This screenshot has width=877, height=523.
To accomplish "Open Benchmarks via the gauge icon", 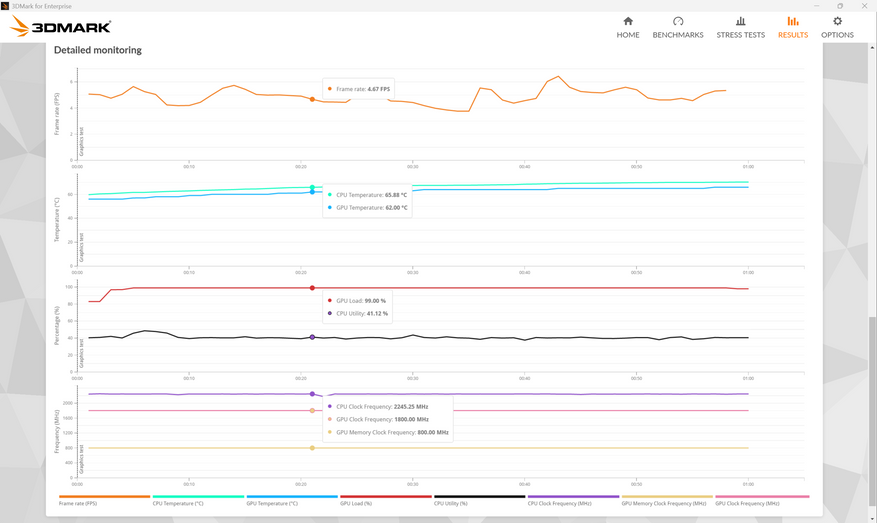I will pyautogui.click(x=678, y=21).
